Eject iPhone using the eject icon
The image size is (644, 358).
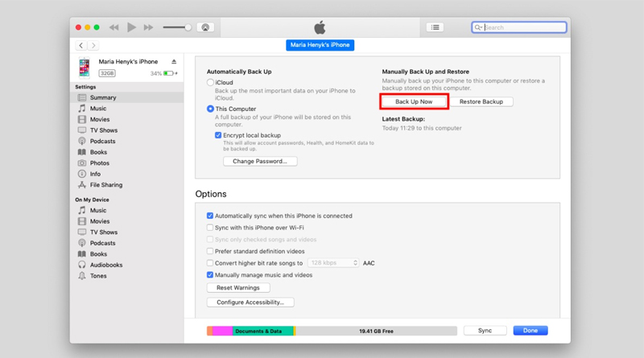click(174, 62)
